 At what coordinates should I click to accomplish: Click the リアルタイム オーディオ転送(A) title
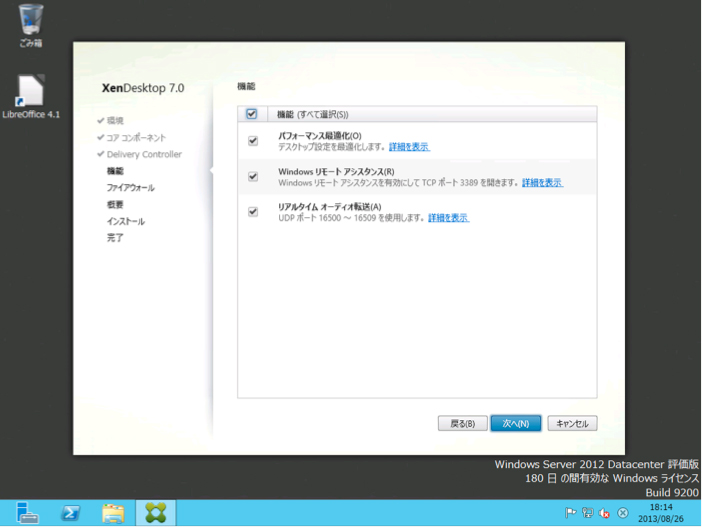tap(330, 207)
